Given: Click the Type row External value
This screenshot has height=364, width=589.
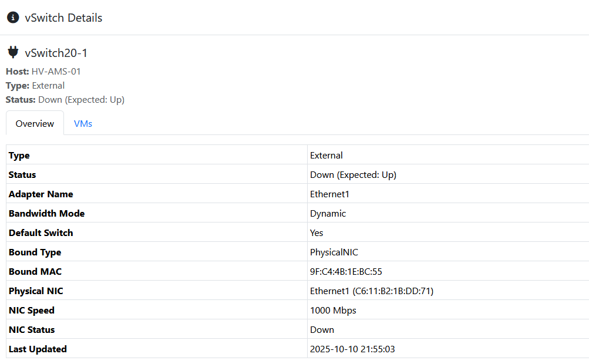Looking at the screenshot, I should pos(326,156).
